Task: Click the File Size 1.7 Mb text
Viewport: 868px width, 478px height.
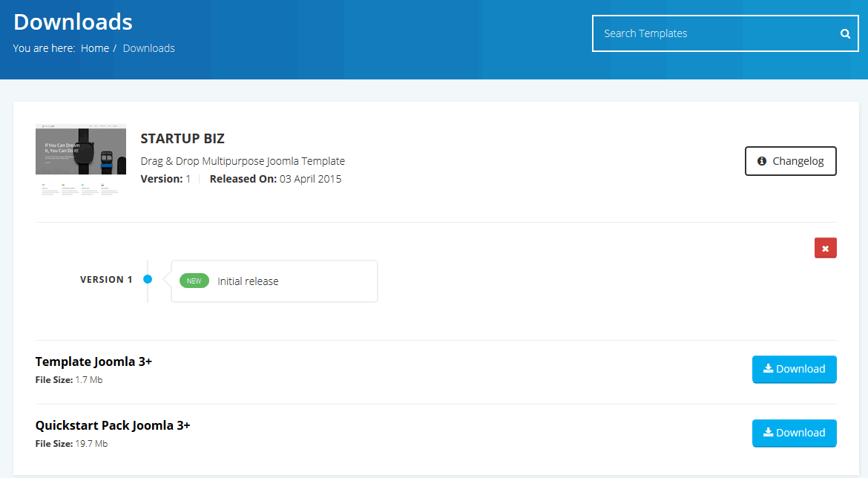Action: [69, 380]
